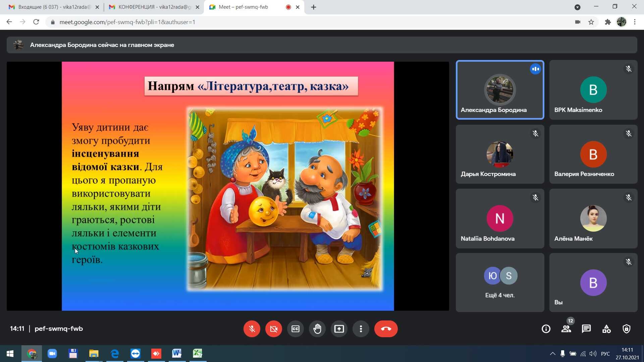Open Windows Start menu
The height and width of the screenshot is (362, 644).
[x=10, y=354]
